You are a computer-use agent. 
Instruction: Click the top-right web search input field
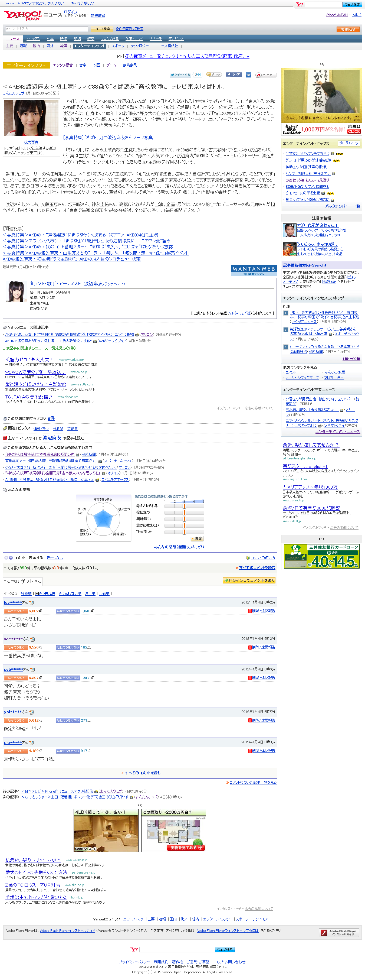pyautogui.click(x=323, y=5)
